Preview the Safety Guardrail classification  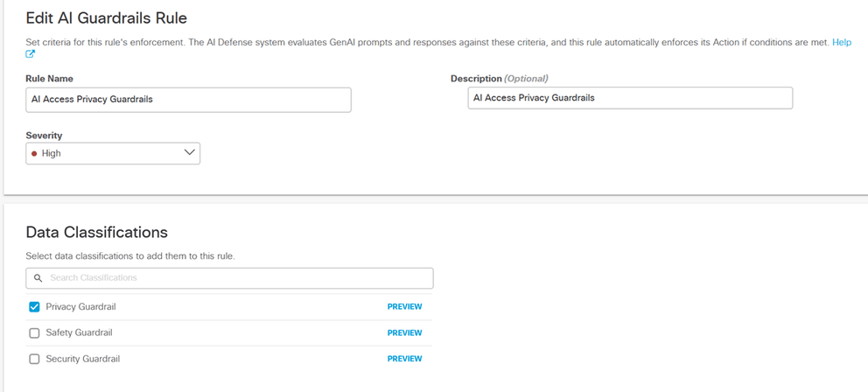click(x=404, y=333)
